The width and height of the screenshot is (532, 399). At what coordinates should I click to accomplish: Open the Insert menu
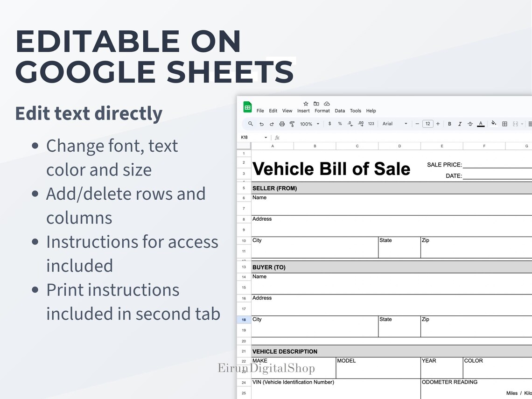(x=303, y=111)
